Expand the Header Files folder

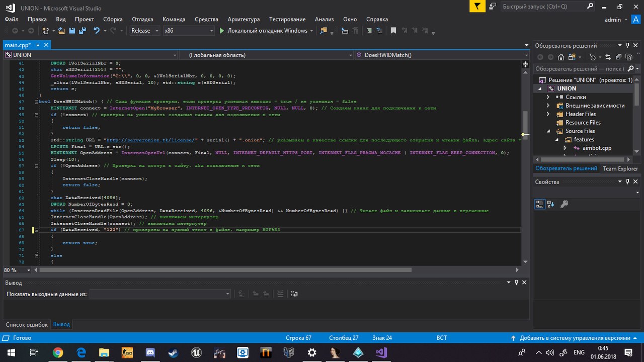548,114
